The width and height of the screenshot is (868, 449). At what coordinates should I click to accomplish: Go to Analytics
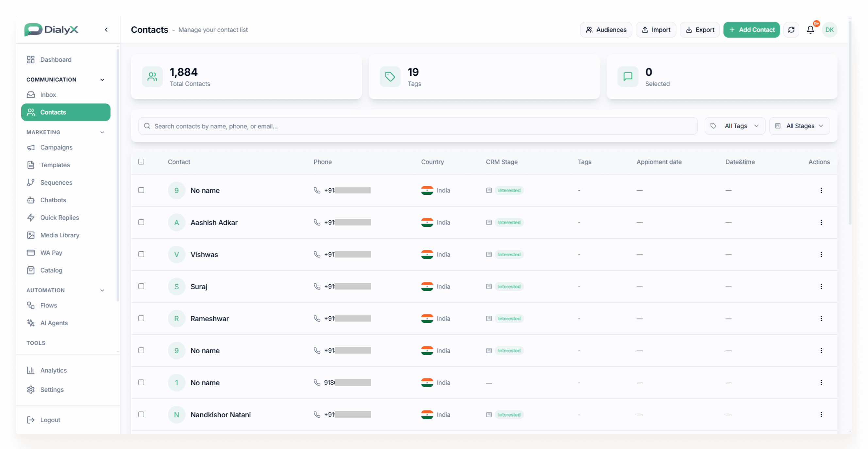(66, 370)
